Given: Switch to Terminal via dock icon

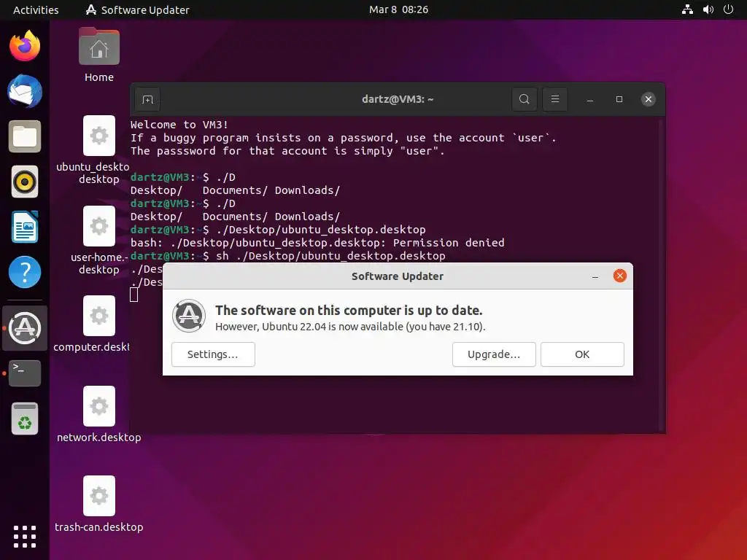Looking at the screenshot, I should (x=25, y=373).
